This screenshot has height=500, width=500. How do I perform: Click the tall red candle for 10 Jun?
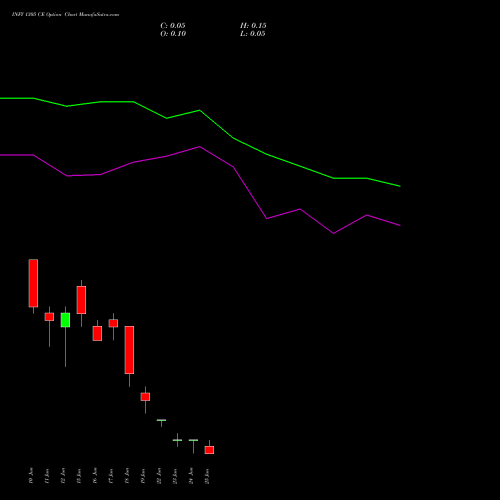click(x=33, y=283)
